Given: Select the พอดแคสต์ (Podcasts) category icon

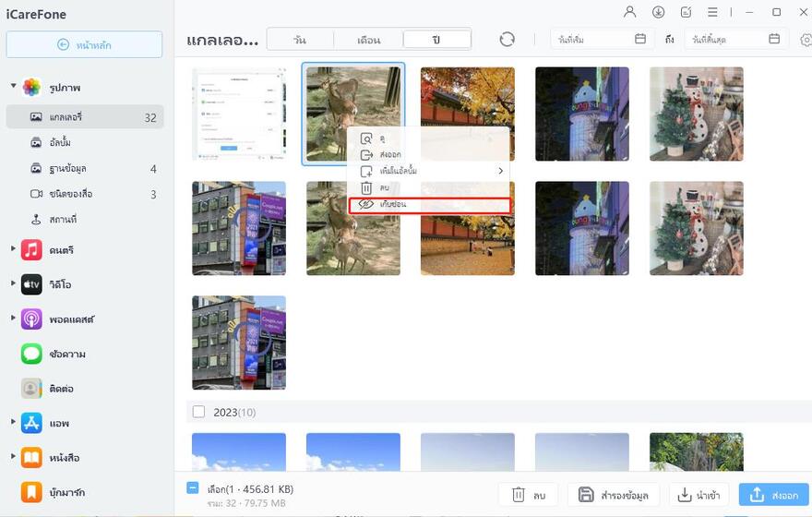Looking at the screenshot, I should click(31, 319).
